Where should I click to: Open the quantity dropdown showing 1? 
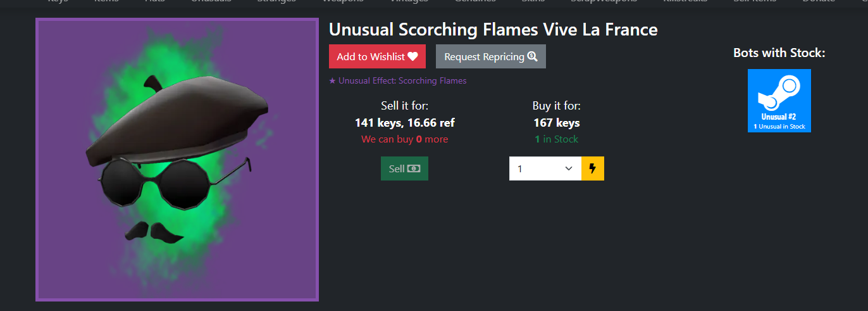pyautogui.click(x=545, y=168)
